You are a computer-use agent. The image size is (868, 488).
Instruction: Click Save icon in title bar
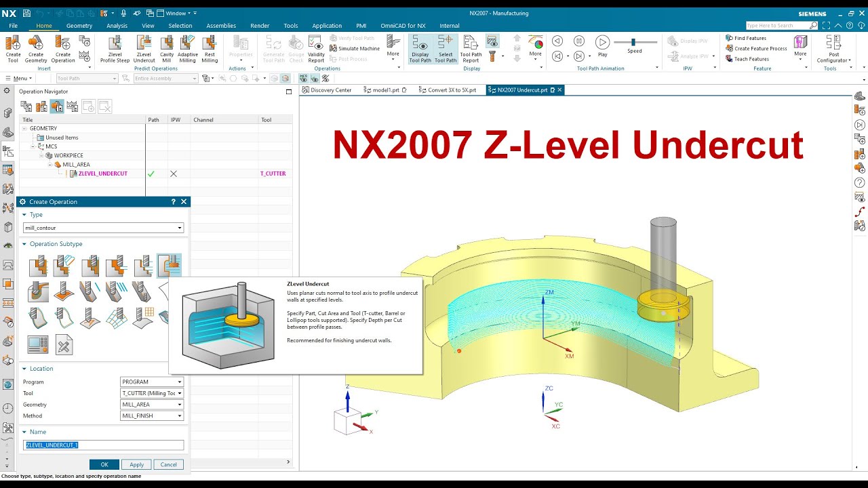(26, 13)
